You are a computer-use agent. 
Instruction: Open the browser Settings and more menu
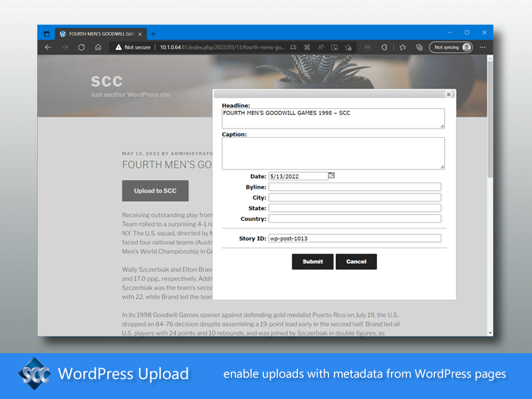click(483, 47)
